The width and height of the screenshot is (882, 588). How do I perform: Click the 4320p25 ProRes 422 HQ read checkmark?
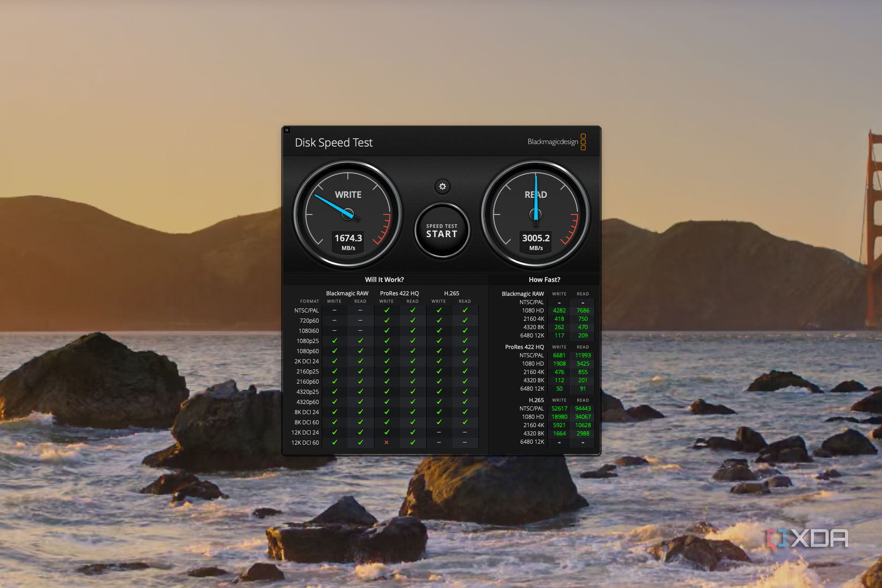click(x=413, y=392)
